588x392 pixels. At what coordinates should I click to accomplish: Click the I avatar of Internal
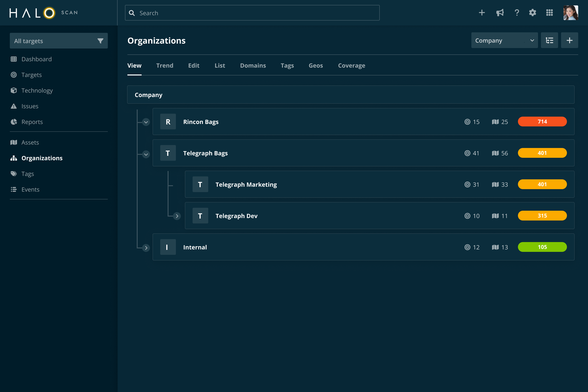tap(168, 247)
